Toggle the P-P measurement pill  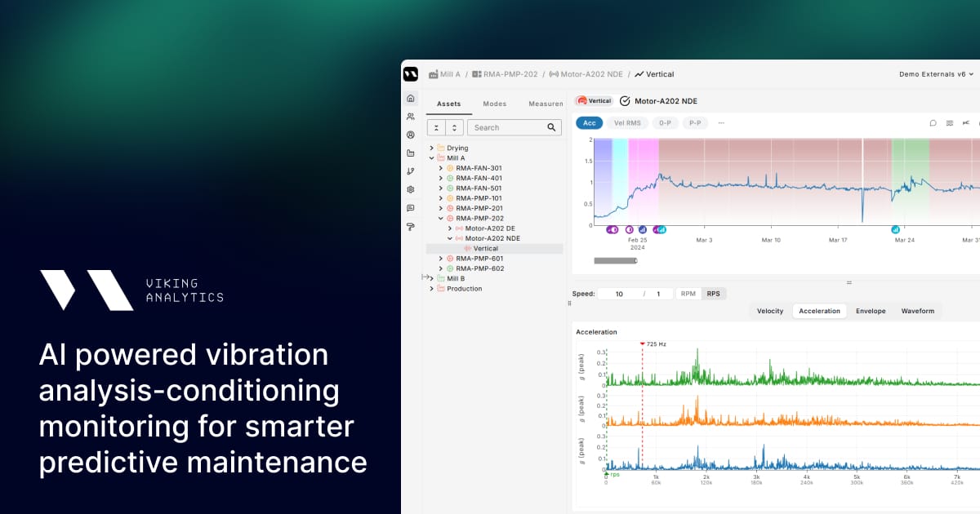[x=694, y=122]
